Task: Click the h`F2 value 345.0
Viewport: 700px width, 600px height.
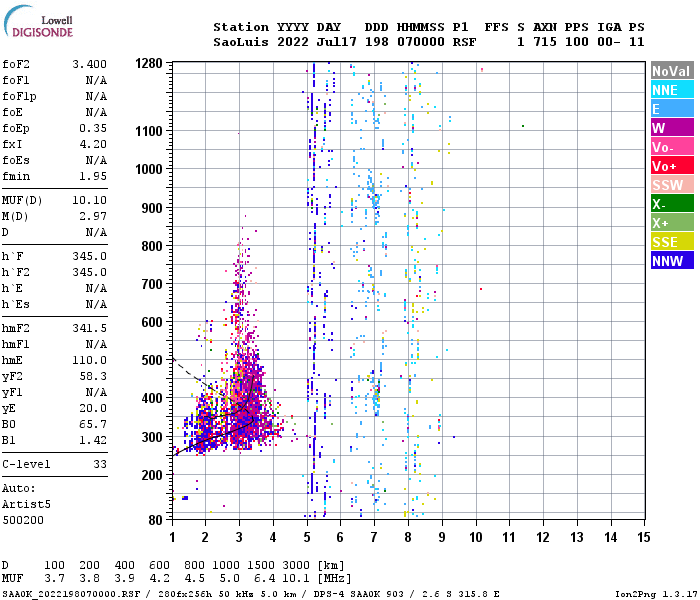Action: 90,273
